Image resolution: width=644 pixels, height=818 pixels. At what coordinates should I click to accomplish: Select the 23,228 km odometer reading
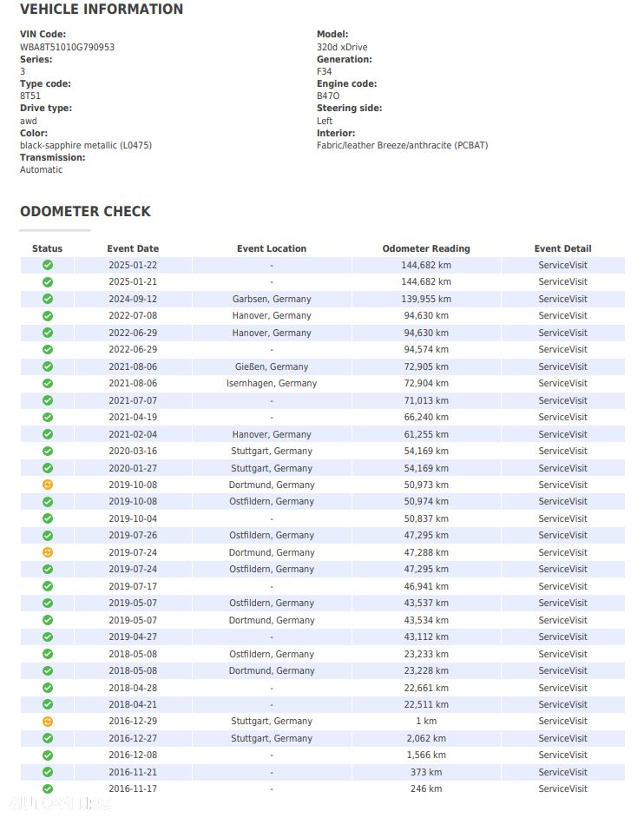(x=426, y=671)
